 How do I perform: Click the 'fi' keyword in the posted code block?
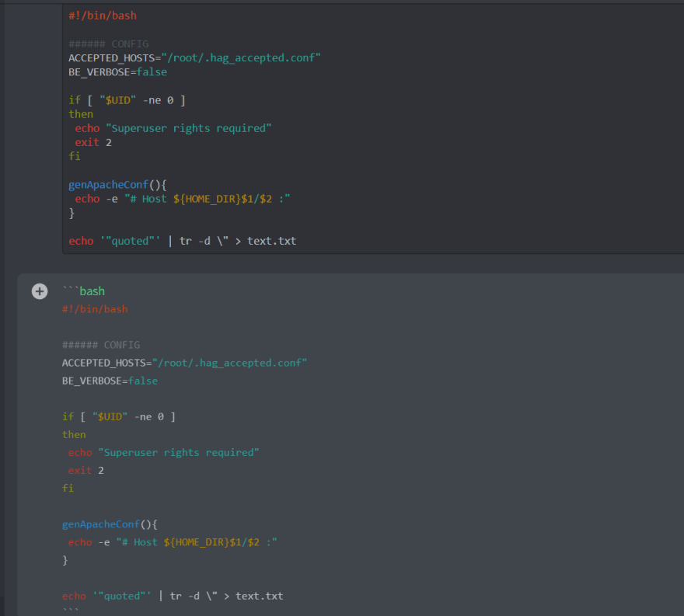(x=75, y=156)
